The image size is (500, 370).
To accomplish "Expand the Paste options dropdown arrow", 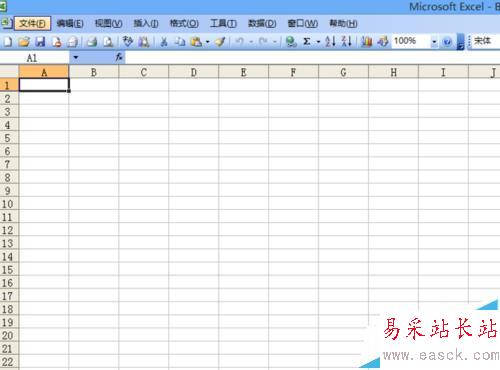I will coord(207,42).
